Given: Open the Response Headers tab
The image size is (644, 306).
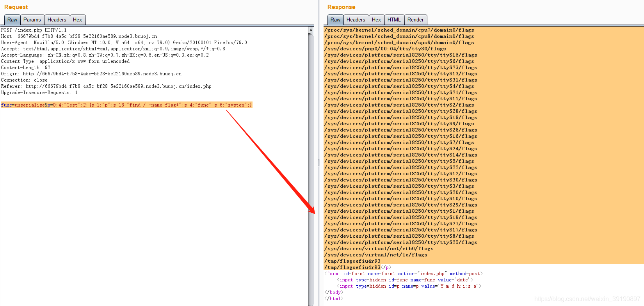Looking at the screenshot, I should (356, 20).
